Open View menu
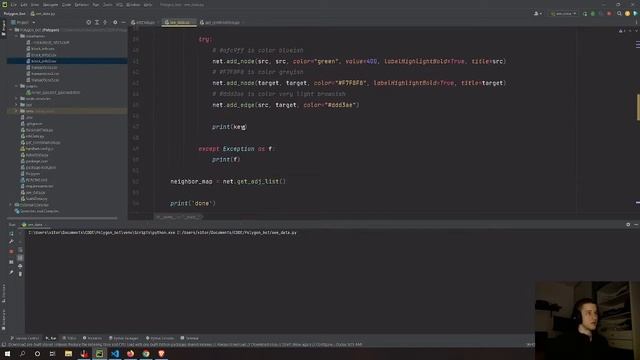 (35, 5)
